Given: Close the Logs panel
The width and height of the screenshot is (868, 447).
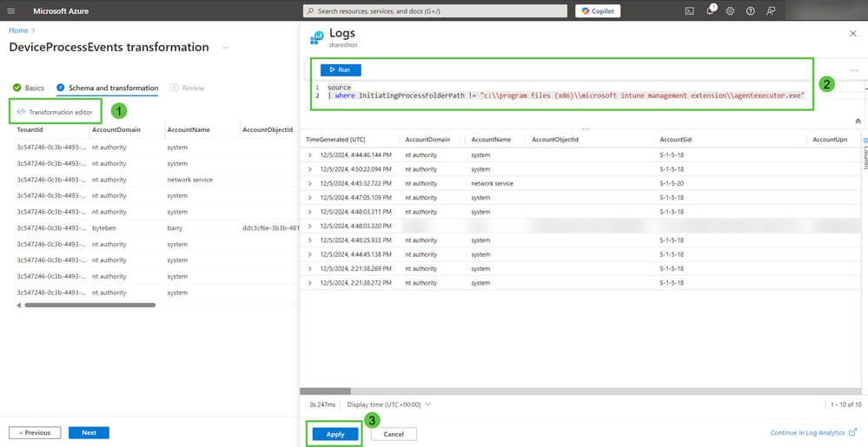Looking at the screenshot, I should coord(853,34).
